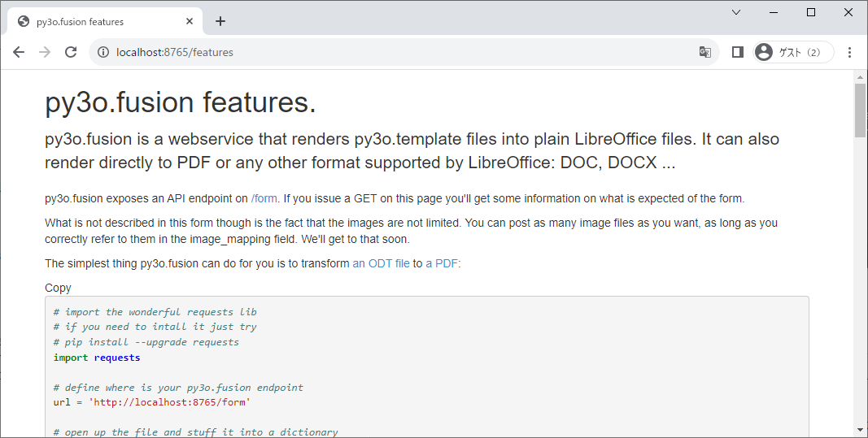This screenshot has width=868, height=438.
Task: Follow the /form link
Action: pos(264,198)
